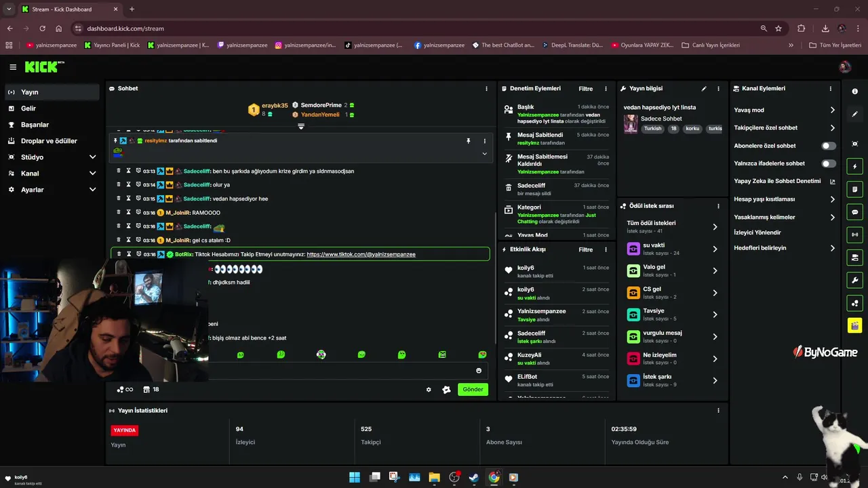
Task: Click chat bubble icon in right rail
Action: (x=854, y=212)
